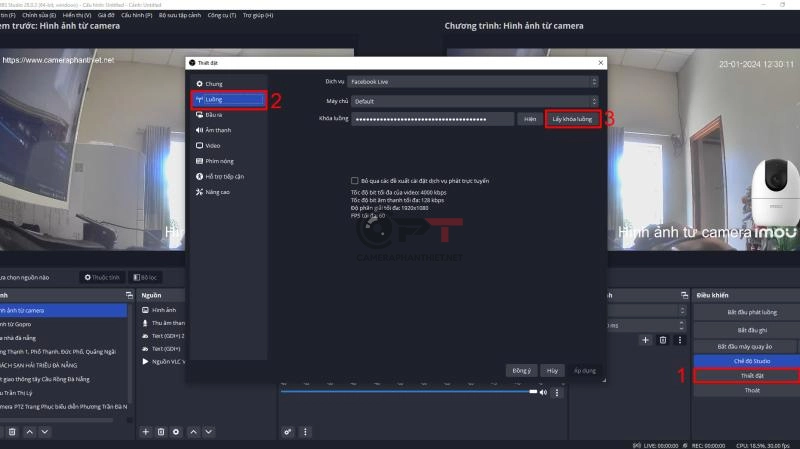Click the transition duration ms stepper arrows

point(682,325)
